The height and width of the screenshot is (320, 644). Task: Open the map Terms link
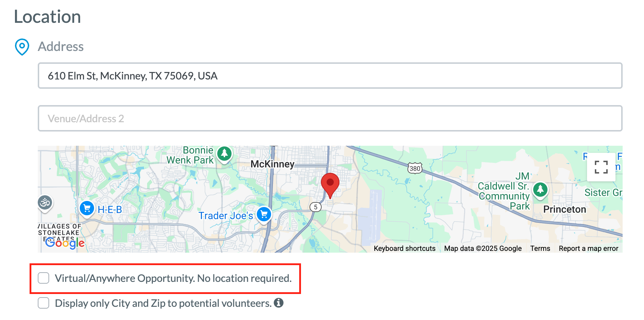point(540,248)
